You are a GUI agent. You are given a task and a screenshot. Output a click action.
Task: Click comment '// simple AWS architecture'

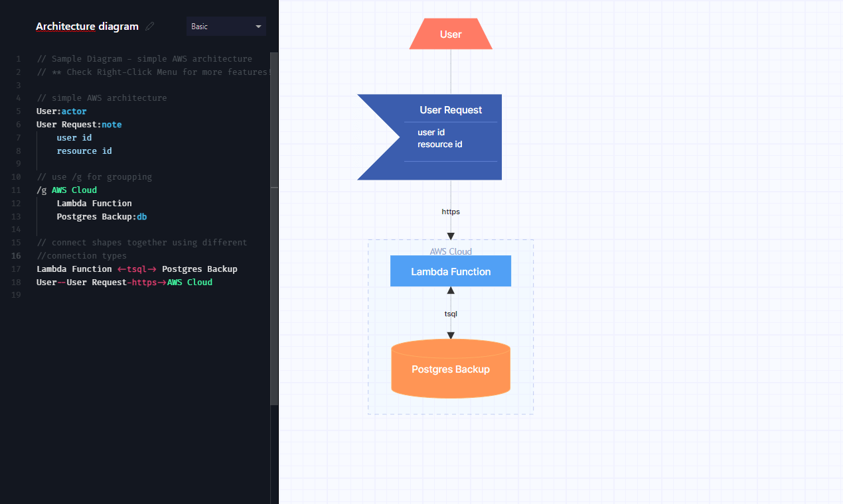[x=102, y=97]
